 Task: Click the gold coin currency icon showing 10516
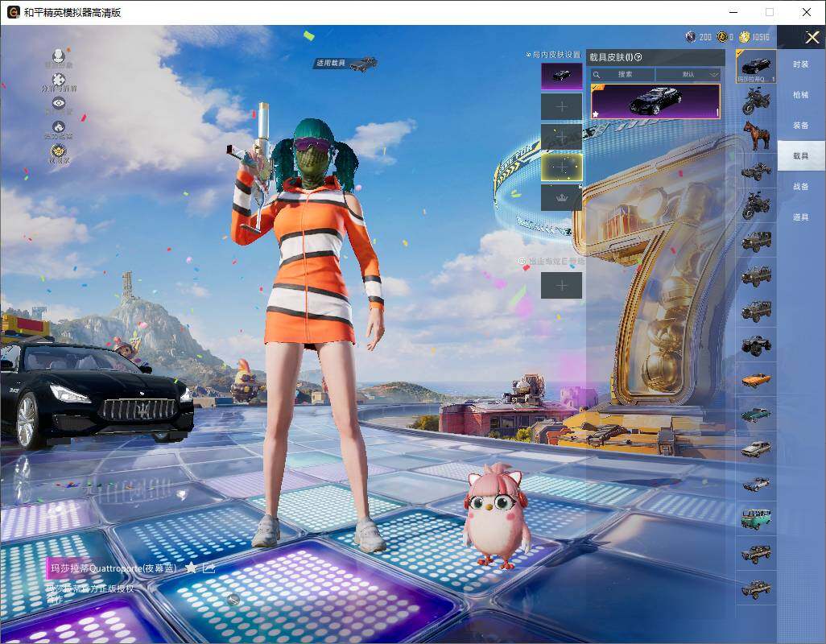coord(745,37)
